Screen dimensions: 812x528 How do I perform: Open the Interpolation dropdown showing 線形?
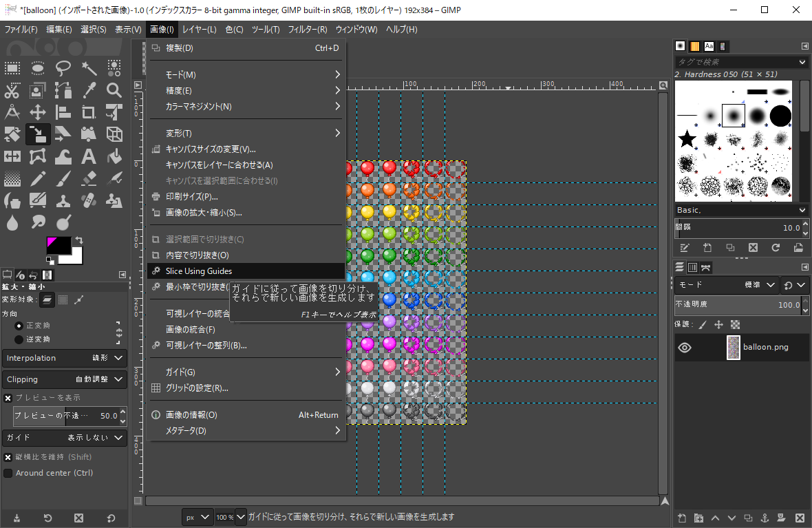coord(64,357)
